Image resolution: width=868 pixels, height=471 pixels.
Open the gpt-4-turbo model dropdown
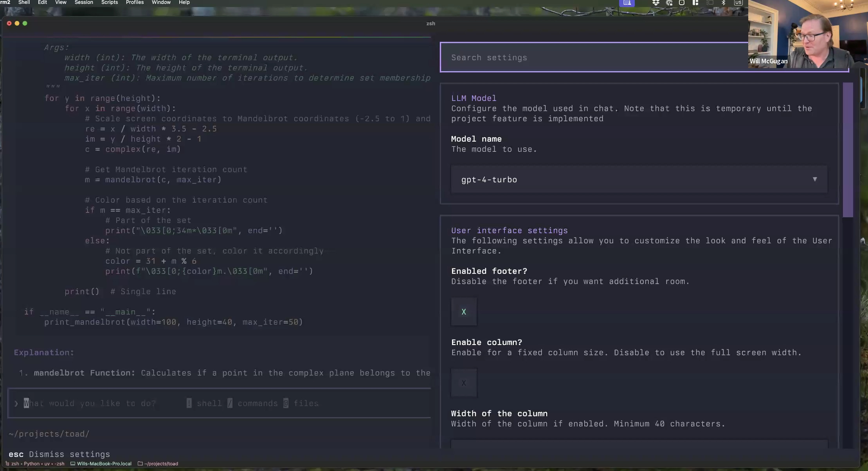click(639, 180)
